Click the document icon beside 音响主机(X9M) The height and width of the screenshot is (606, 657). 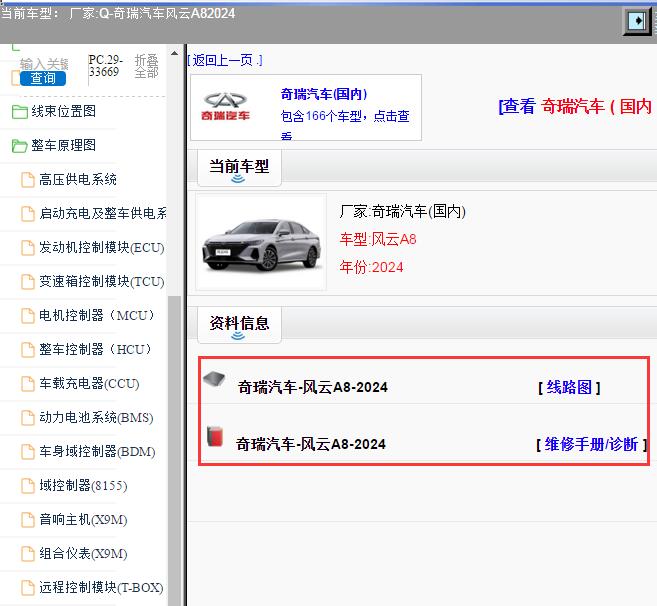28,520
